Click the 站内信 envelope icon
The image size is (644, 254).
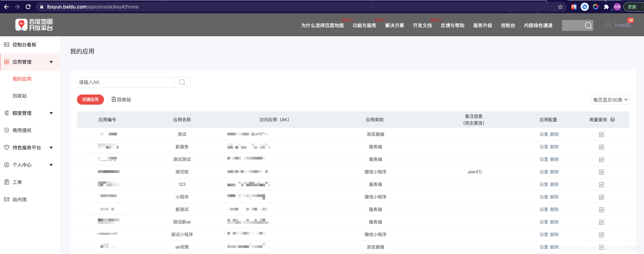[x=6, y=199]
